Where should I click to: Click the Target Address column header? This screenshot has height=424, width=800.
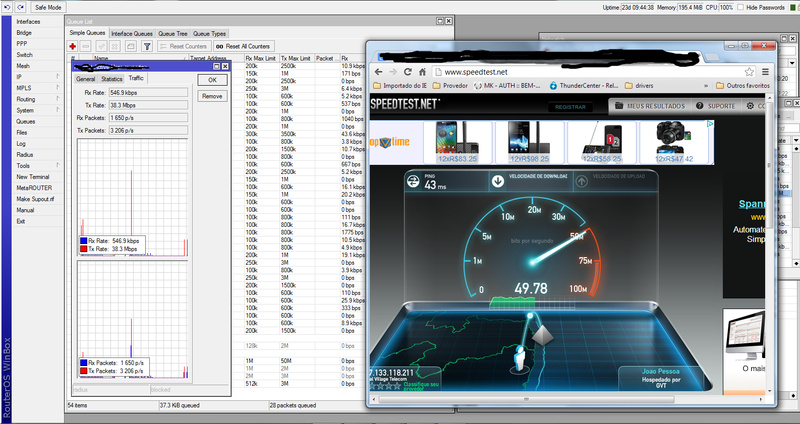point(208,58)
